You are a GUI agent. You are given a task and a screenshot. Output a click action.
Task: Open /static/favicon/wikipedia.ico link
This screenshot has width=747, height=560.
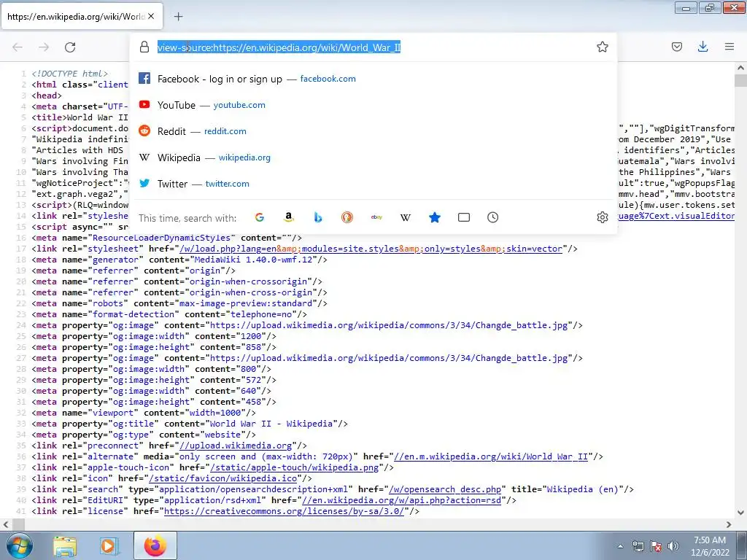pyautogui.click(x=222, y=478)
